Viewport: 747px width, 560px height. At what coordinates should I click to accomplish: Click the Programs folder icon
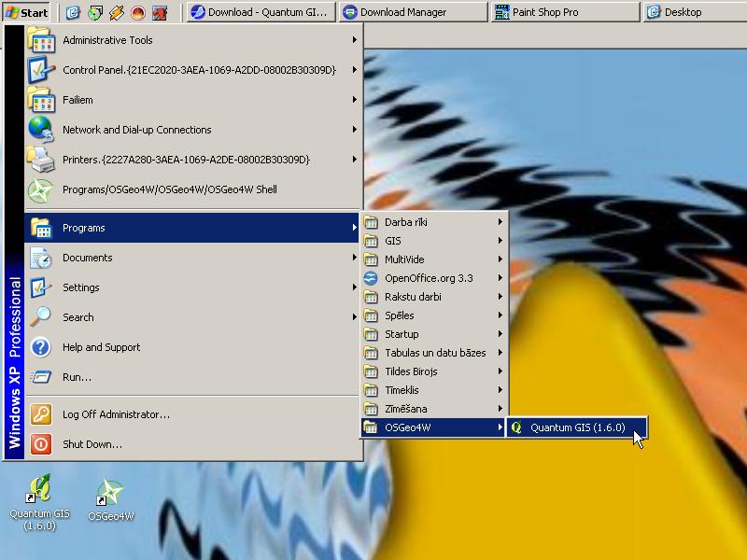pyautogui.click(x=41, y=228)
